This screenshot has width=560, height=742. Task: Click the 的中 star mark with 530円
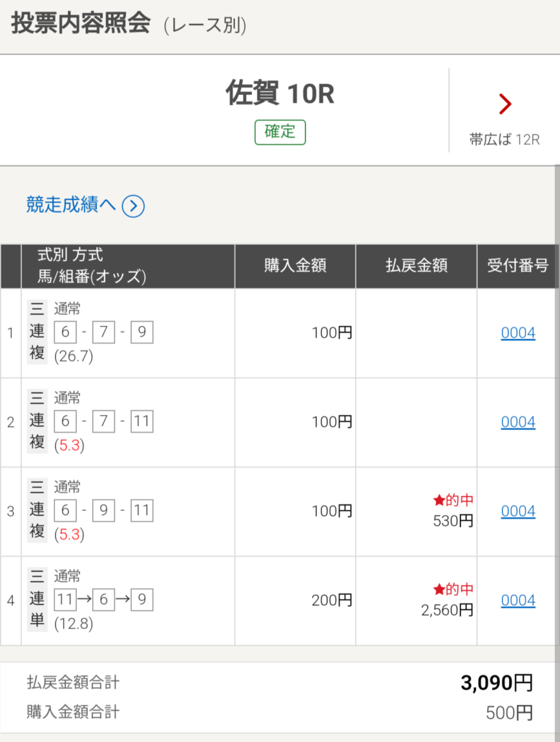pos(453,500)
